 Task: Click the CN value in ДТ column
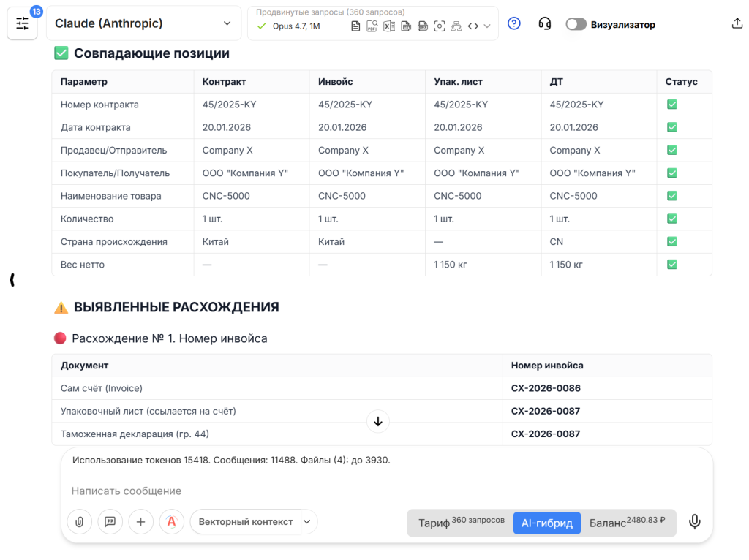tap(556, 242)
